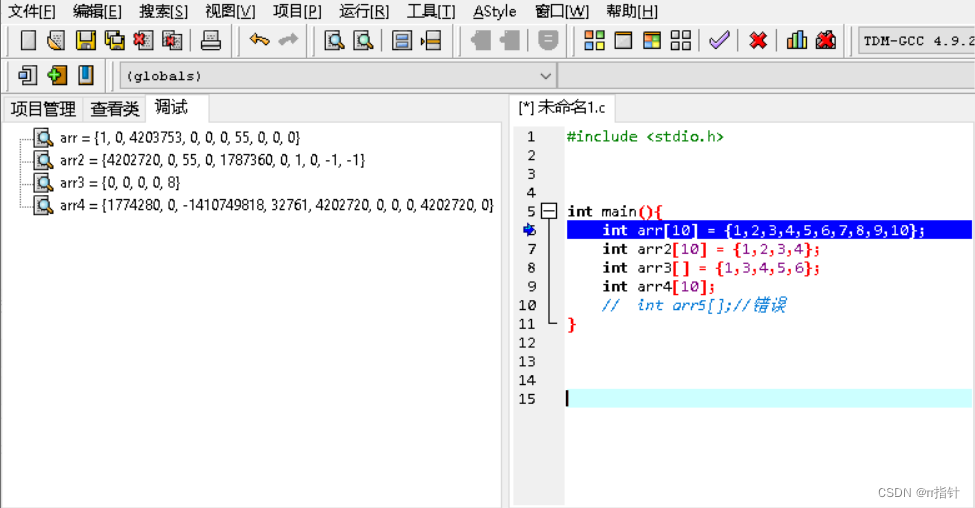Image resolution: width=975 pixels, height=508 pixels.
Task: Select the arr watch variable entry
Action: (x=180, y=137)
